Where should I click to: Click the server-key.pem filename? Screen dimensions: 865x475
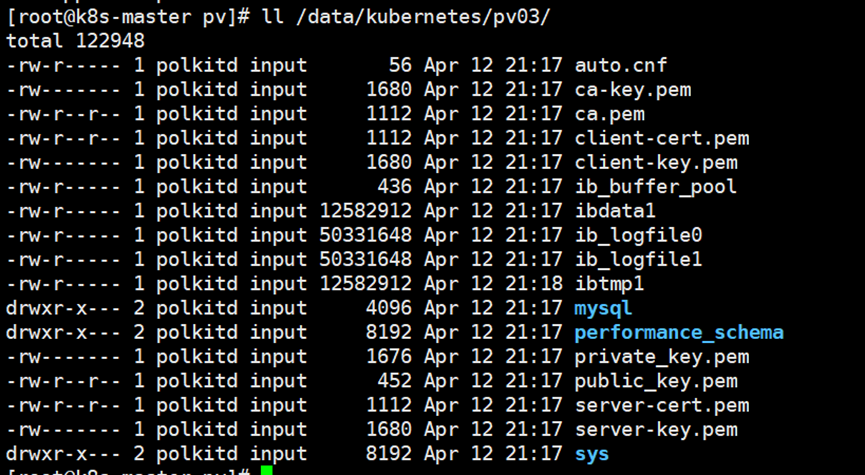click(655, 429)
